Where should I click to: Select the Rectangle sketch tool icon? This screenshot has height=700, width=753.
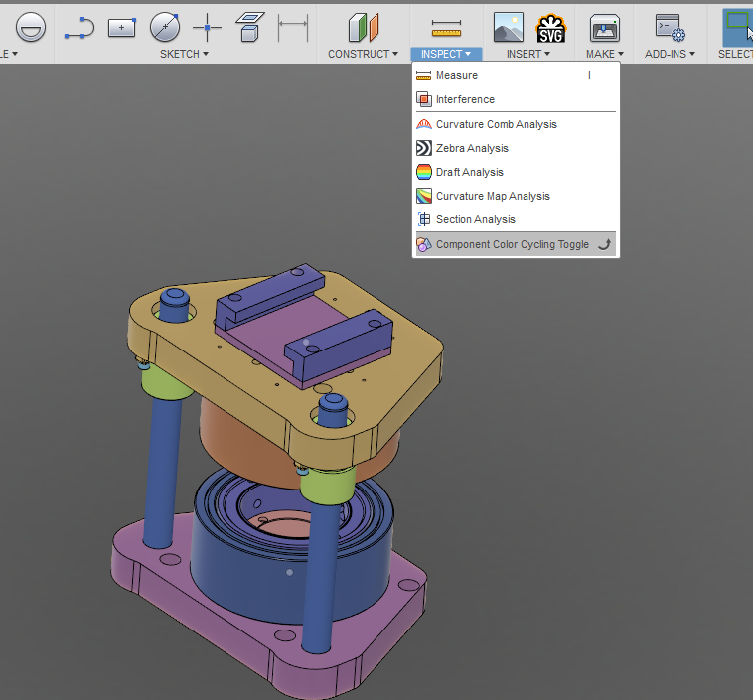[x=122, y=28]
